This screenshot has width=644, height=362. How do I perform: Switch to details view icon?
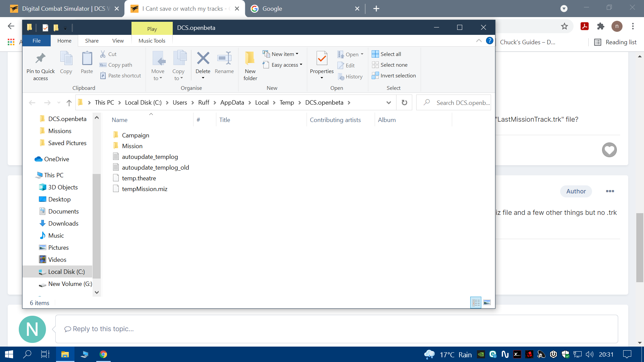476,303
